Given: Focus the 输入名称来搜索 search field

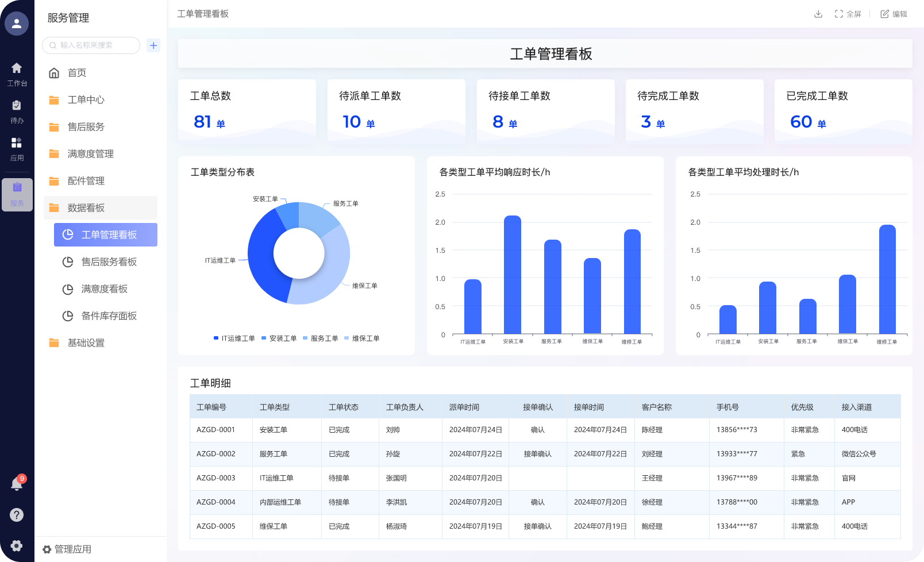Looking at the screenshot, I should [91, 45].
